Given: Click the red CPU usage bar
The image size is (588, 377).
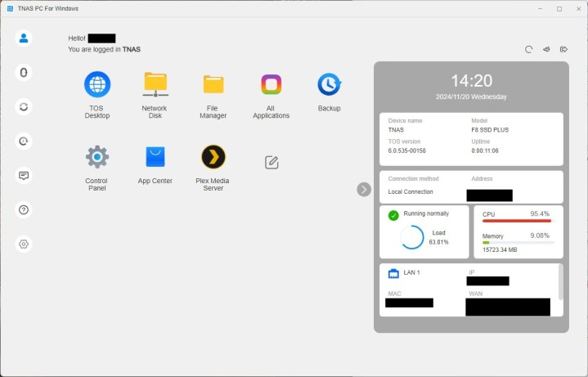Looking at the screenshot, I should (517, 221).
